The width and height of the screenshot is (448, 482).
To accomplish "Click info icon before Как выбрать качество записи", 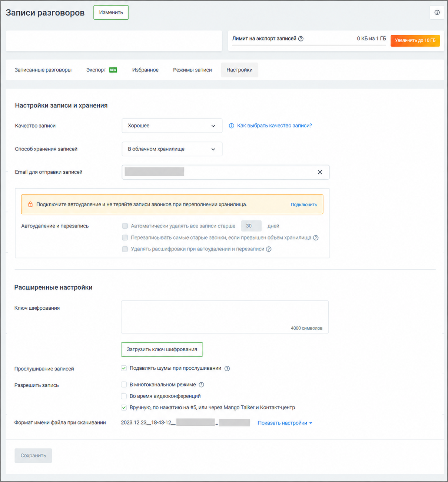I will click(232, 126).
